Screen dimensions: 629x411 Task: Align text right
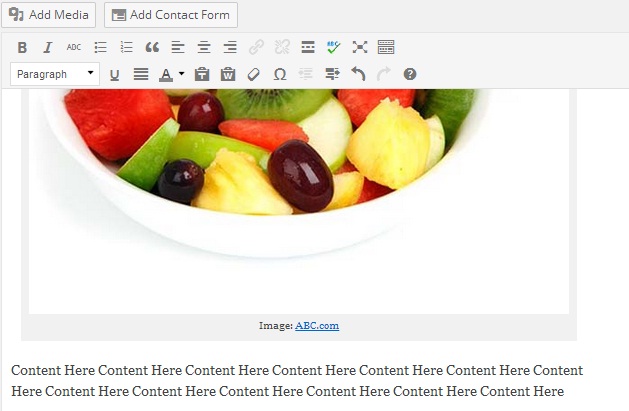(x=230, y=47)
